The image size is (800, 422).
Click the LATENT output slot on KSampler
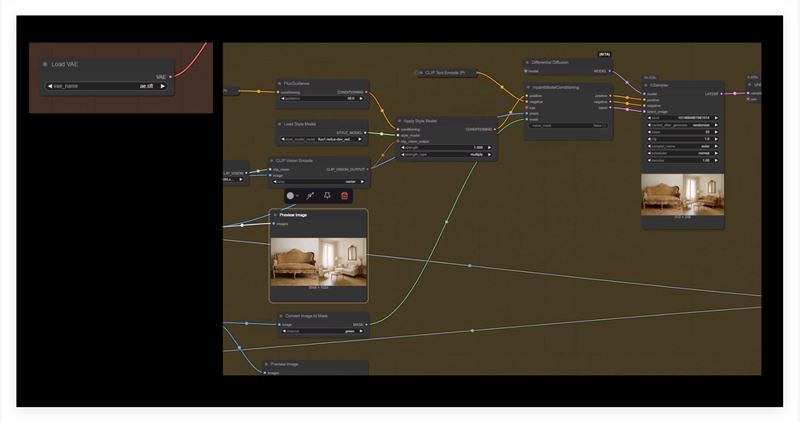[x=721, y=94]
